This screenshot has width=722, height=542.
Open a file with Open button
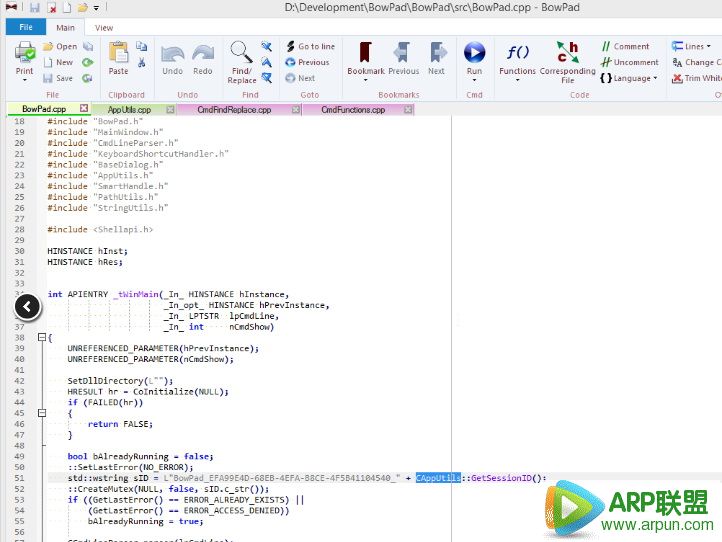[60, 47]
